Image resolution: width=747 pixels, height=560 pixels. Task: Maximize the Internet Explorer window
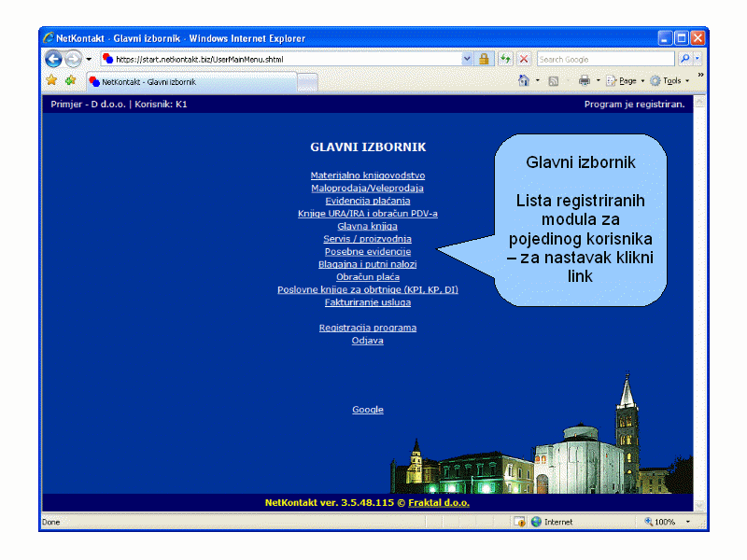[x=682, y=37]
